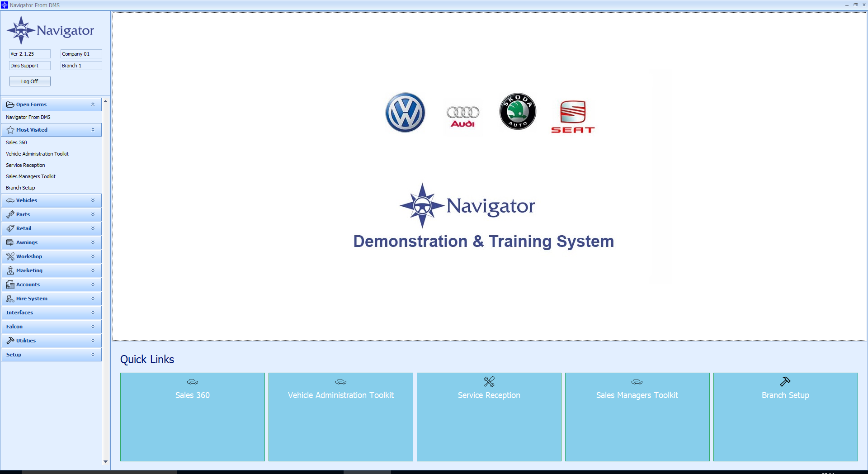Click the Branch 1 field
The height and width of the screenshot is (474, 868).
(x=81, y=66)
